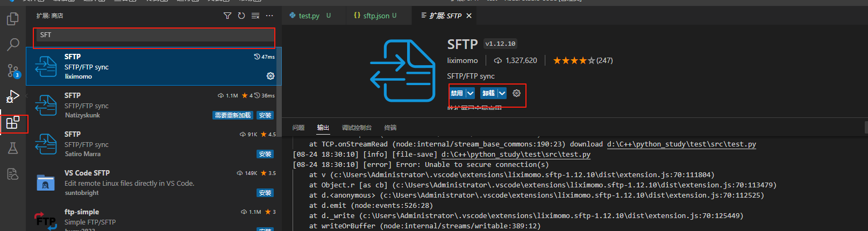Click the star rating (247) link

pyautogui.click(x=583, y=60)
